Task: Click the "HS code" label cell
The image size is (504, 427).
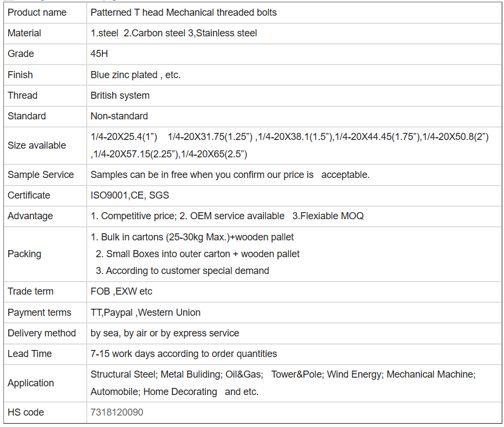Action: [25, 412]
